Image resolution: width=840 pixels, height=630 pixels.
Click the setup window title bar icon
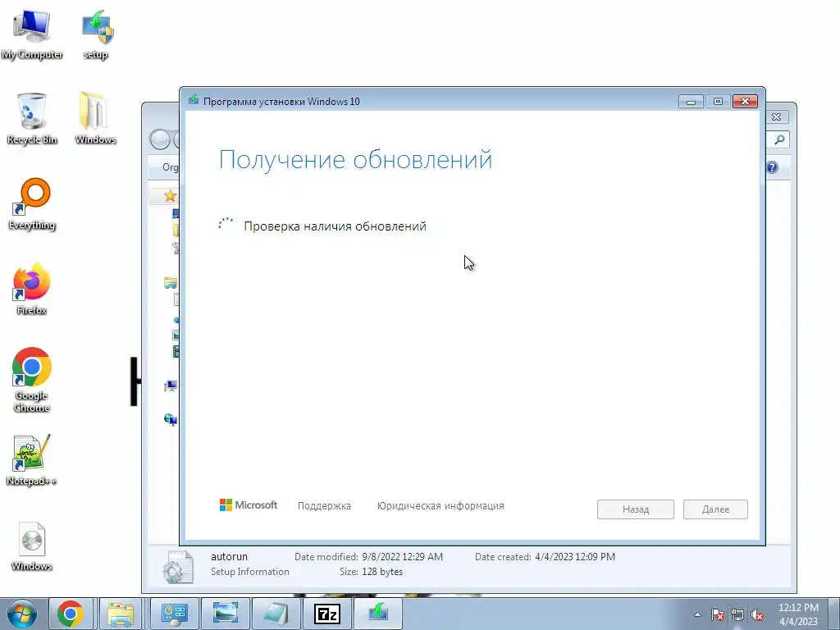(x=194, y=100)
